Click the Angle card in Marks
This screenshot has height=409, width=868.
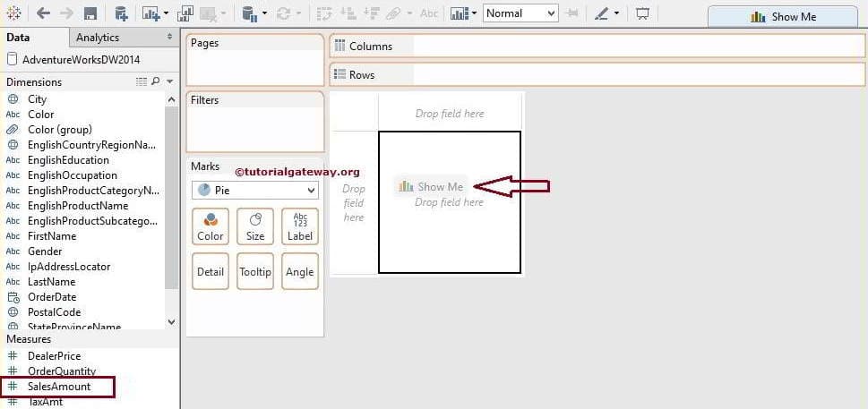300,271
